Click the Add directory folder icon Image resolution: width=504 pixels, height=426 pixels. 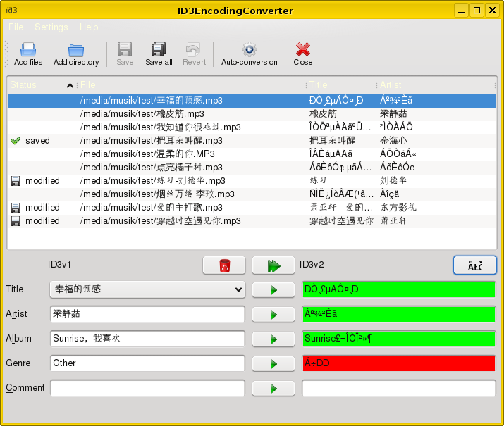[x=76, y=50]
